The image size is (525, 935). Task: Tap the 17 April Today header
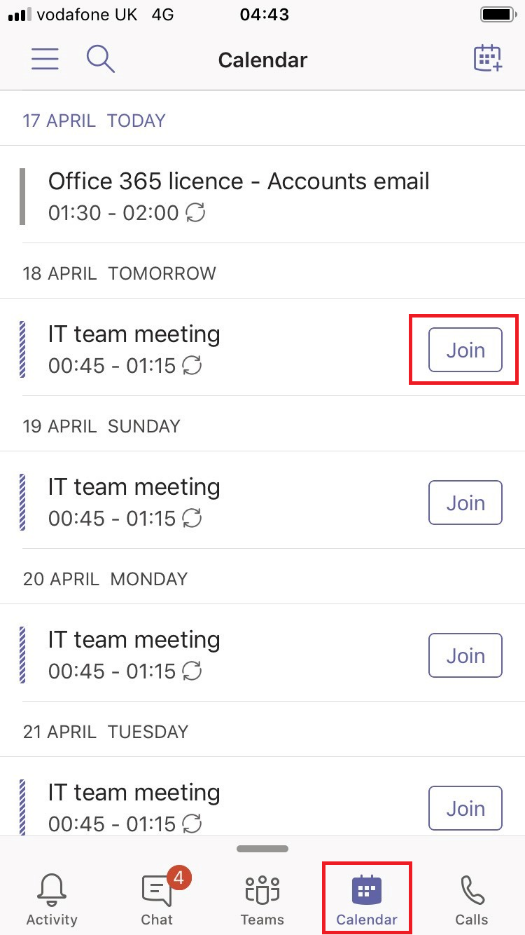(94, 120)
